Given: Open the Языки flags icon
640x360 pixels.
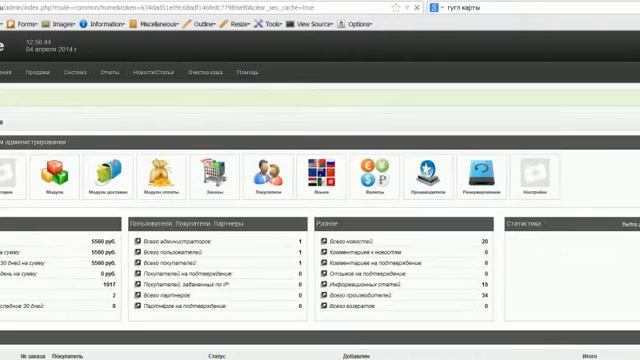Looking at the screenshot, I should pos(322,173).
